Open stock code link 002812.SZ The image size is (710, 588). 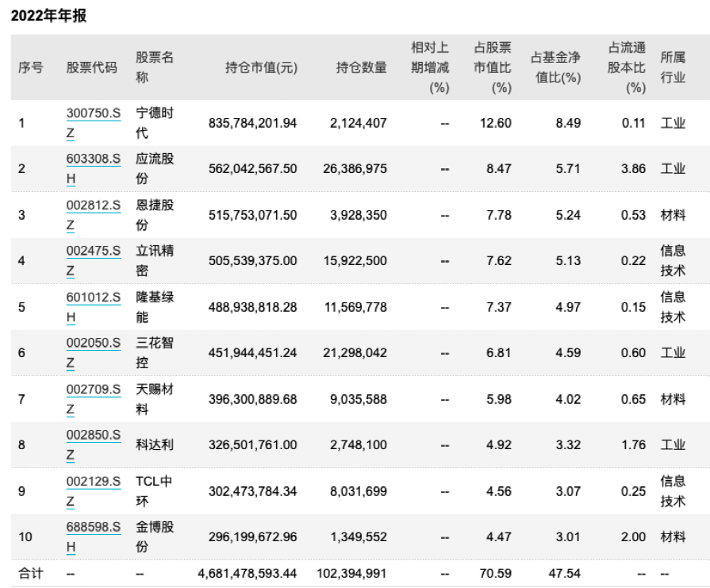pos(94,215)
